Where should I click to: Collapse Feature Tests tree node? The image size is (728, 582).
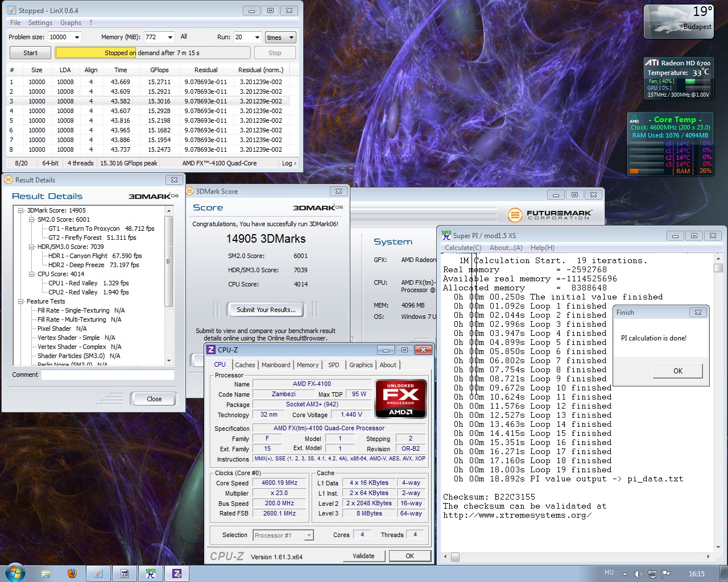pos(21,301)
